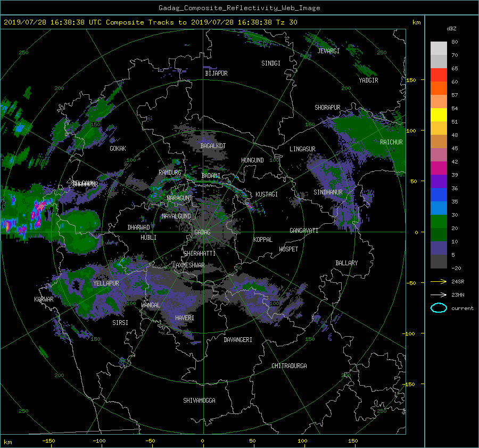The height and width of the screenshot is (448, 479).
Task: Select the SHIRAHATTI label
Action: tap(200, 254)
